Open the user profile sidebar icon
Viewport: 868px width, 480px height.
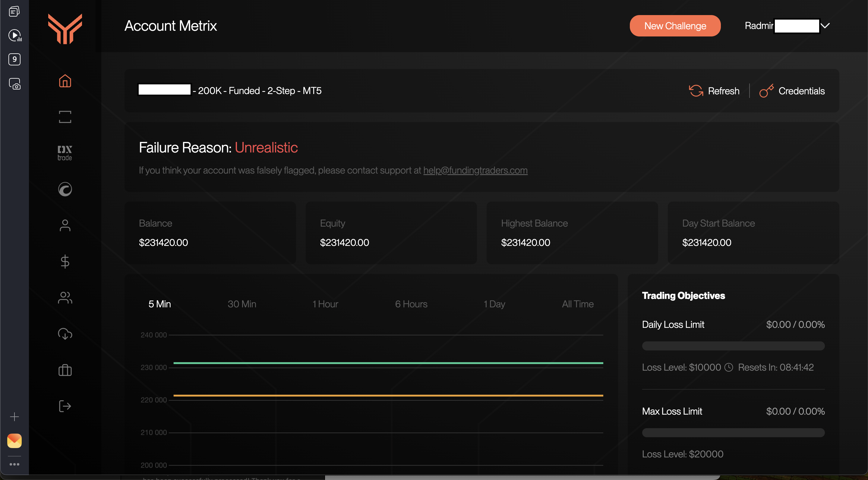pyautogui.click(x=65, y=225)
